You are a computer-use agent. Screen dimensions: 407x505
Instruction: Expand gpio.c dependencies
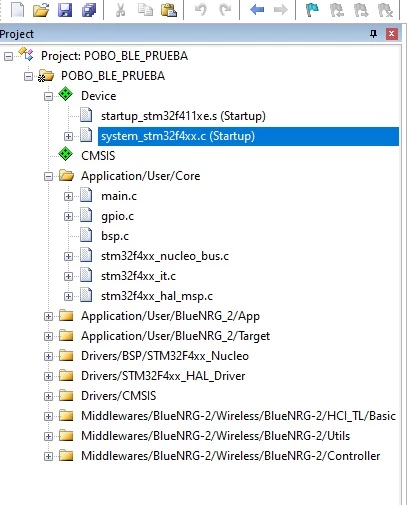click(68, 216)
